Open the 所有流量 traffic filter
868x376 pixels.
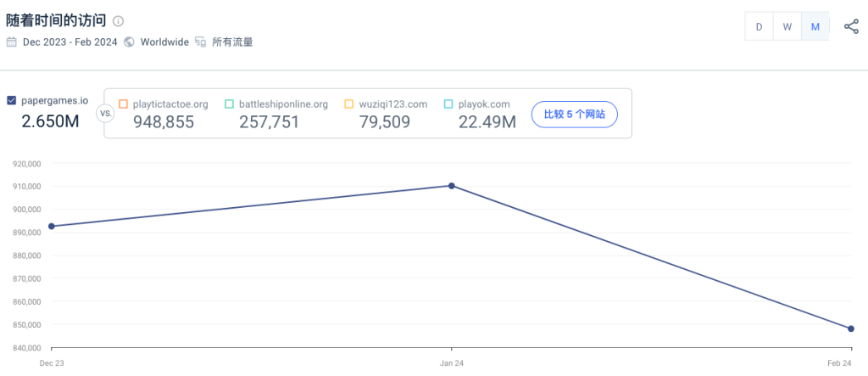click(232, 42)
